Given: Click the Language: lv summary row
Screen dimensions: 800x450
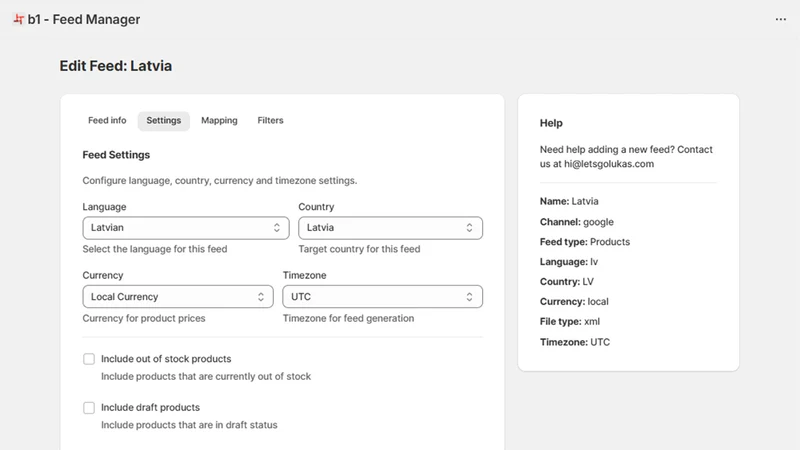Looking at the screenshot, I should pos(569,262).
